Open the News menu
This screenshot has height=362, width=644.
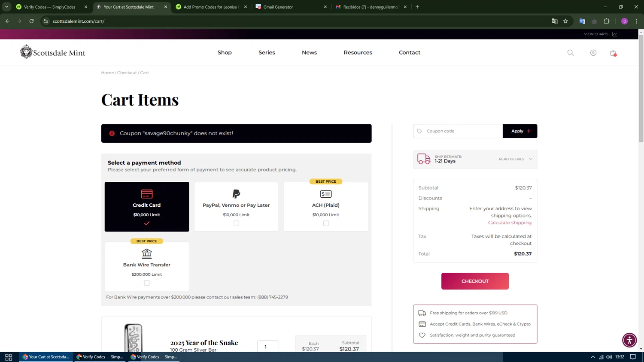309,52
